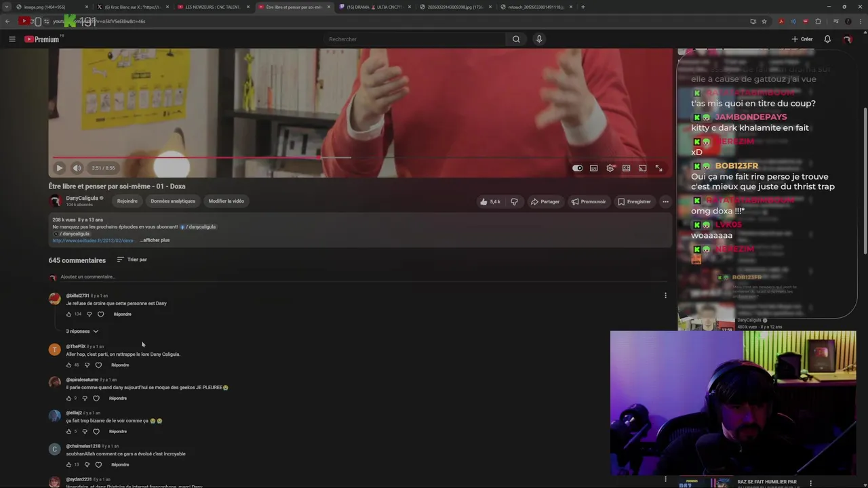
Task: Dislike the comment by @billal2731
Action: pos(89,314)
